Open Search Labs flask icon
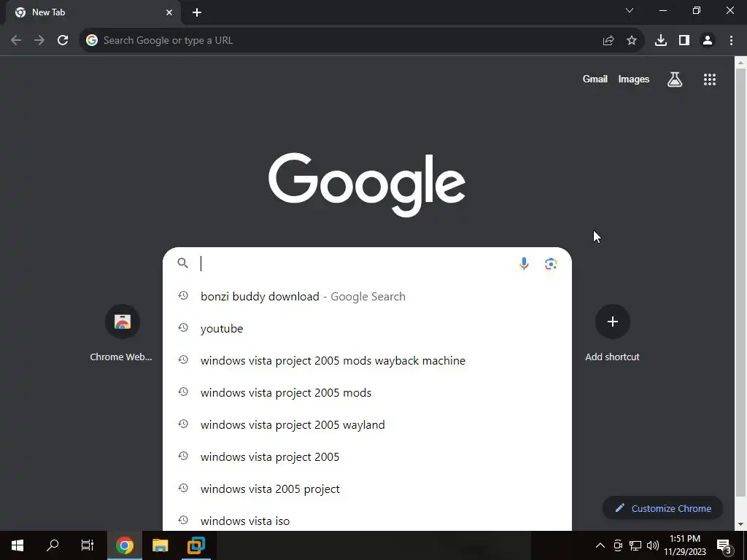Screen dimensions: 747x560 (675, 79)
